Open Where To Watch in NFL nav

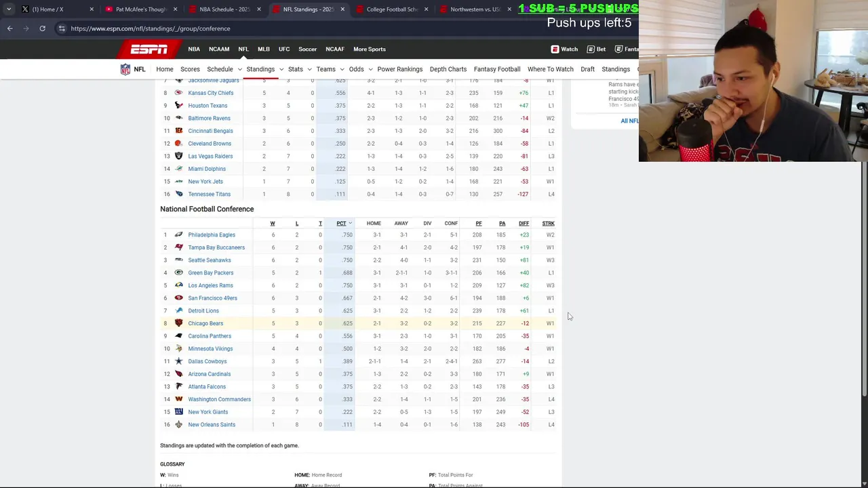[551, 69]
